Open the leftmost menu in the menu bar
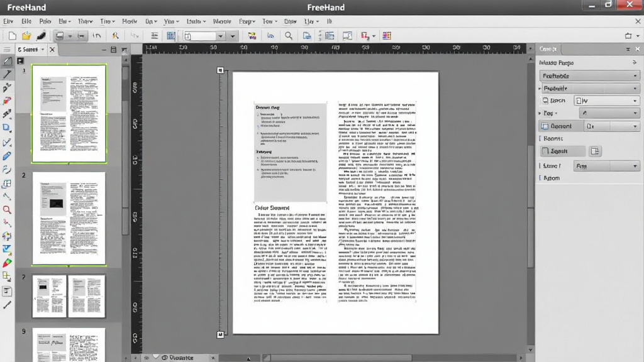 click(8, 21)
